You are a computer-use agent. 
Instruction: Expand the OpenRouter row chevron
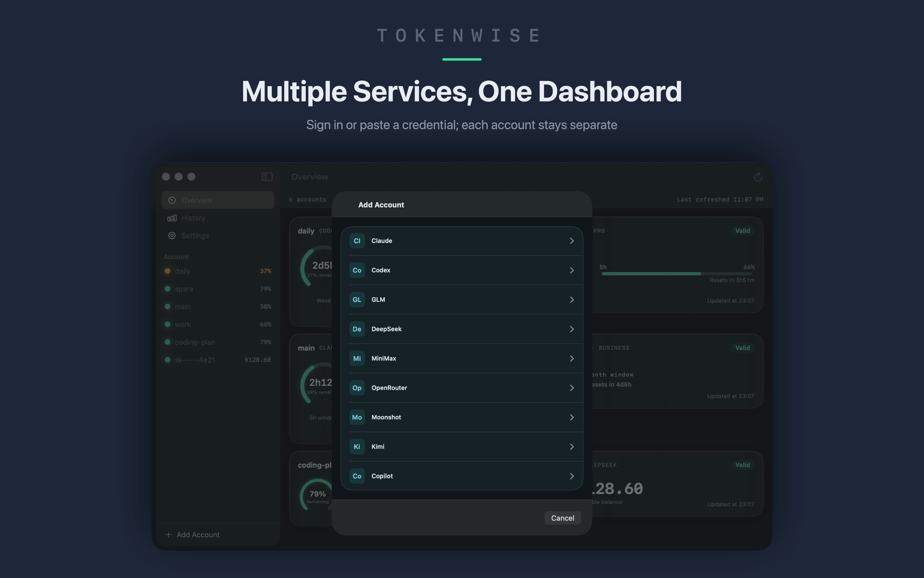[x=572, y=388]
